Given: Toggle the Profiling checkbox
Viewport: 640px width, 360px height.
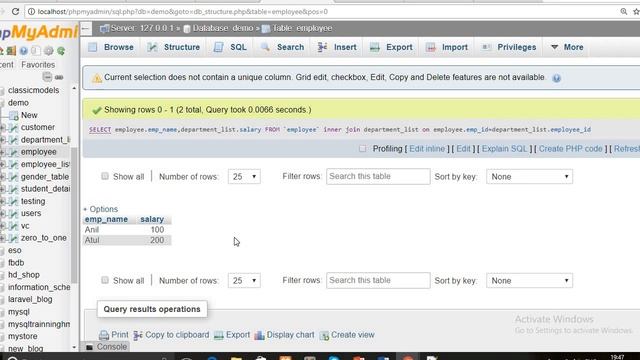Looking at the screenshot, I should pyautogui.click(x=362, y=149).
